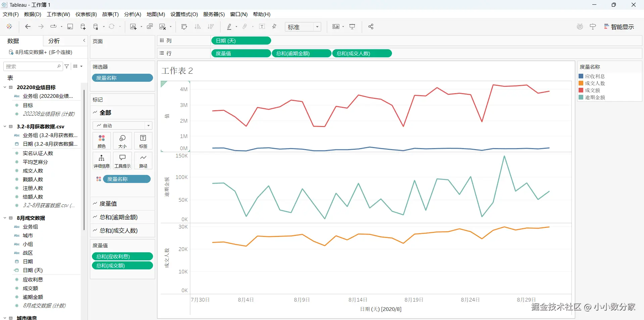Click the filter icon beside search box
The image size is (644, 320).
67,66
